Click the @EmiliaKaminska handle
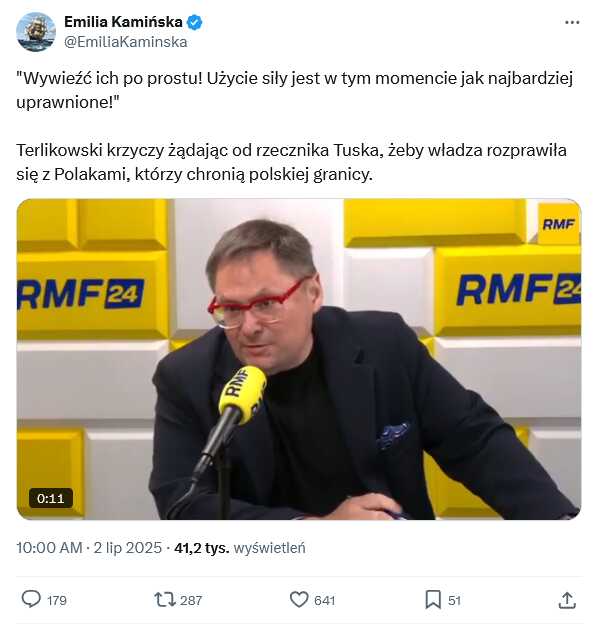 click(126, 42)
